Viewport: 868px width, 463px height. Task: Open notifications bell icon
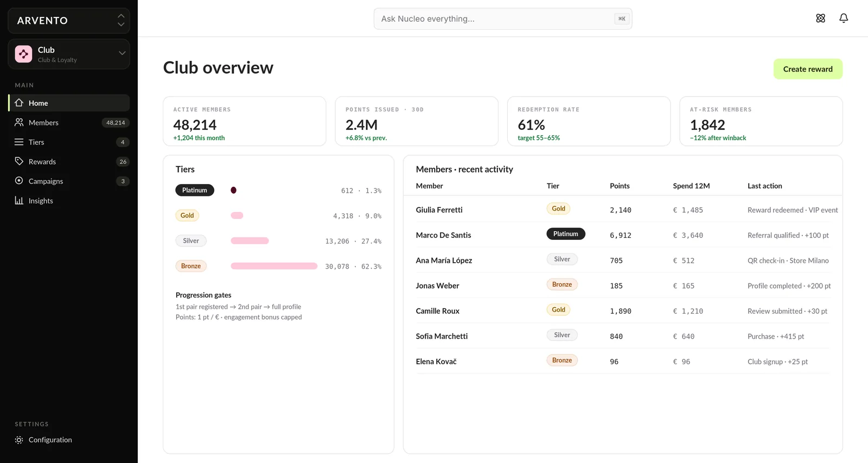pos(844,18)
